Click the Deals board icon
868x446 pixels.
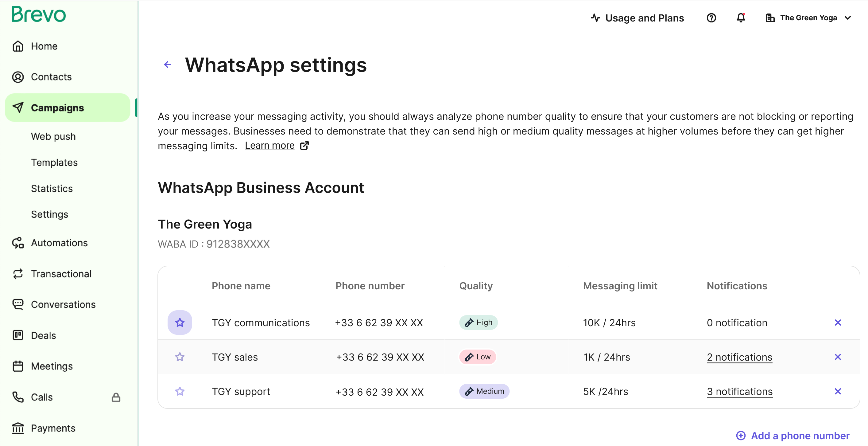click(18, 335)
